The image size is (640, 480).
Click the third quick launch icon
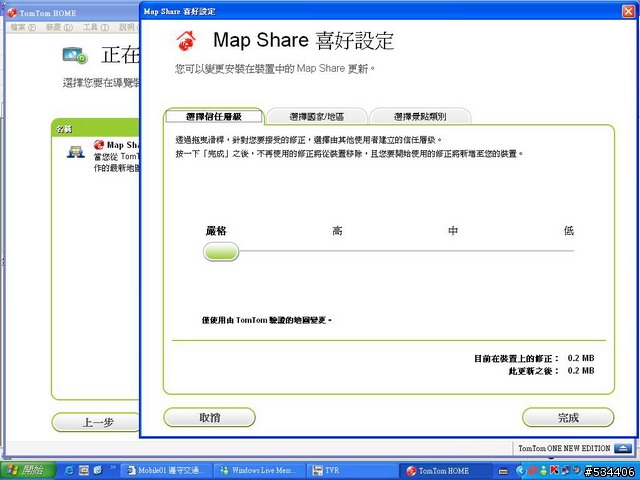[x=98, y=470]
